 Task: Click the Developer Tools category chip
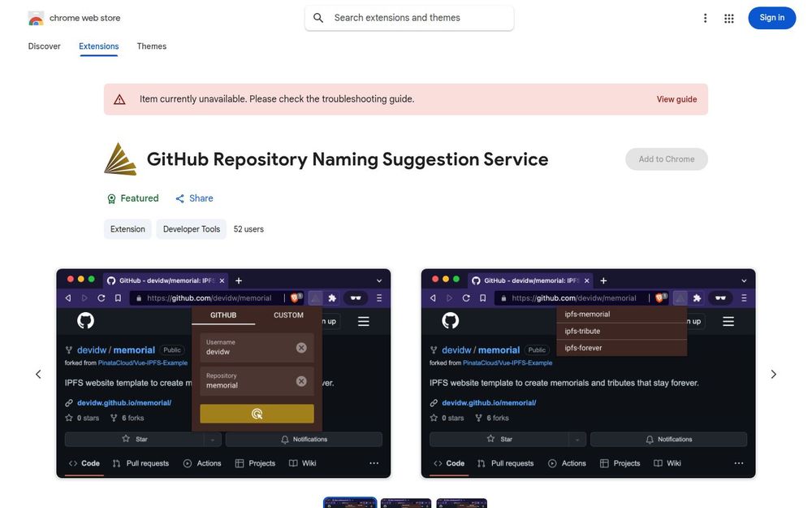click(191, 229)
